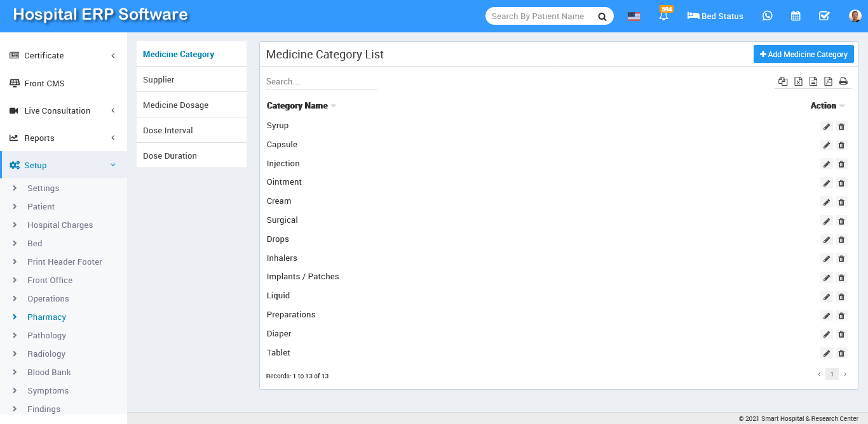Open Patient setup item
Screen dimensions: 868x424
(41, 206)
